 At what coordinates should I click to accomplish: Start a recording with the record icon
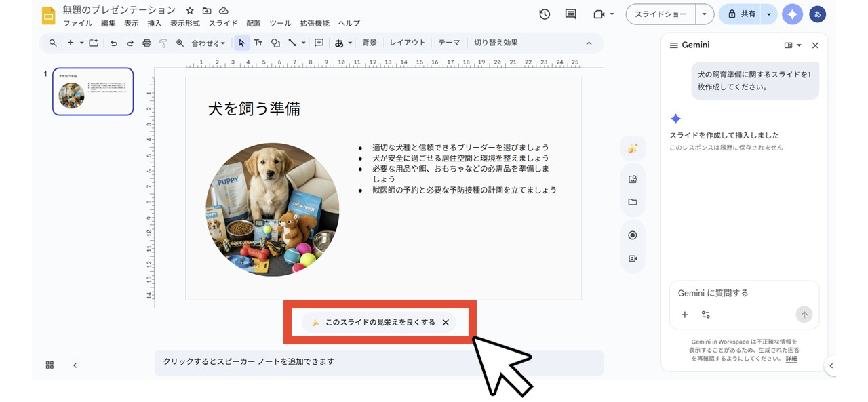pyautogui.click(x=633, y=235)
